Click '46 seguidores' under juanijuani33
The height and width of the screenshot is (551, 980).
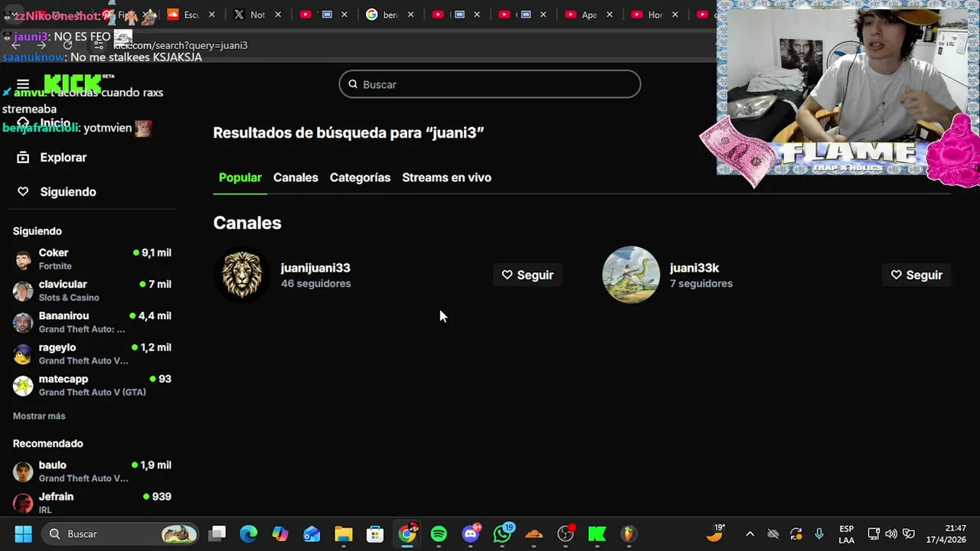[315, 284]
